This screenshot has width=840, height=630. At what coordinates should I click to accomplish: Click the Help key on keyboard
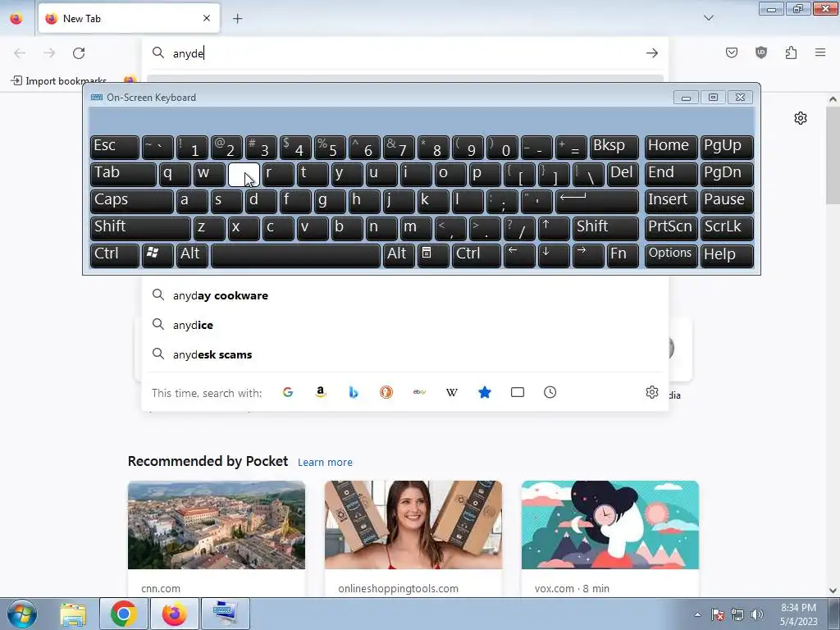tap(727, 255)
